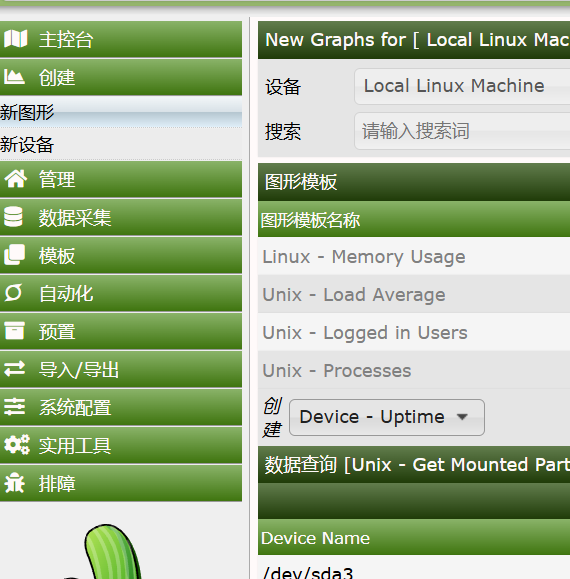
Task: Select the Unix - Processes row
Action: coord(414,370)
